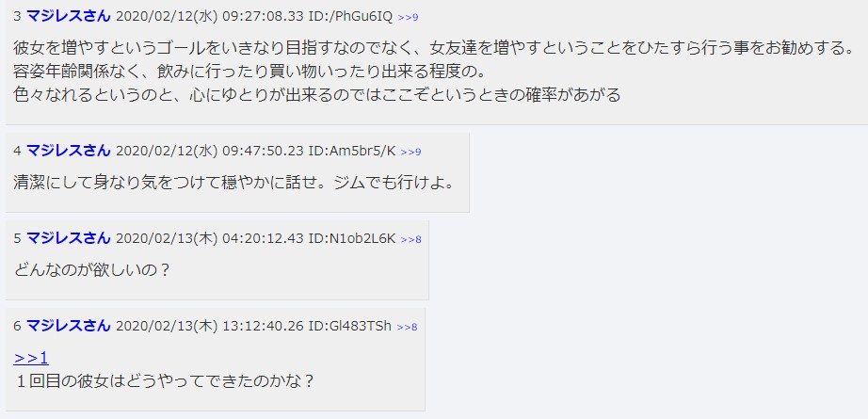Open the マジレスさん name on post 4

pyautogui.click(x=69, y=151)
